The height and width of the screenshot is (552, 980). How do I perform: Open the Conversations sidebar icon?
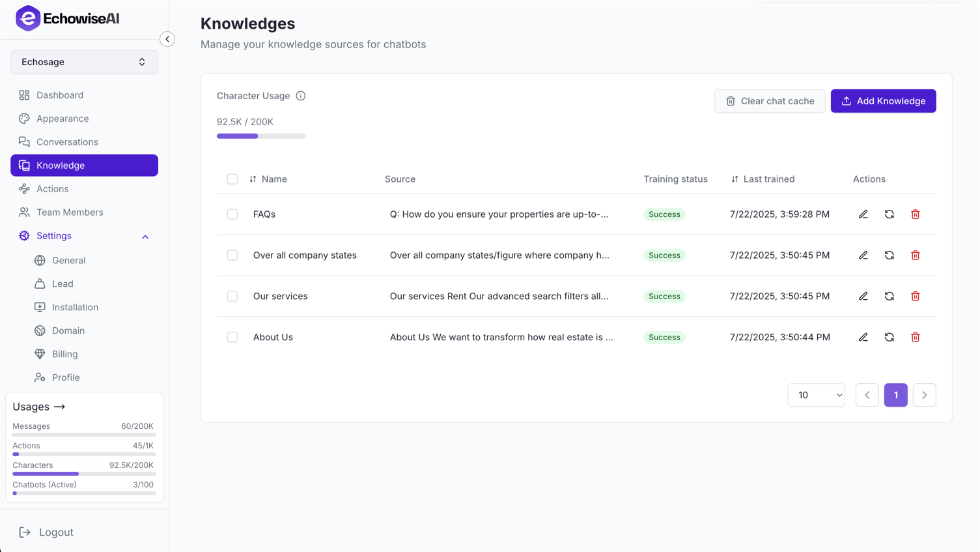coord(24,141)
